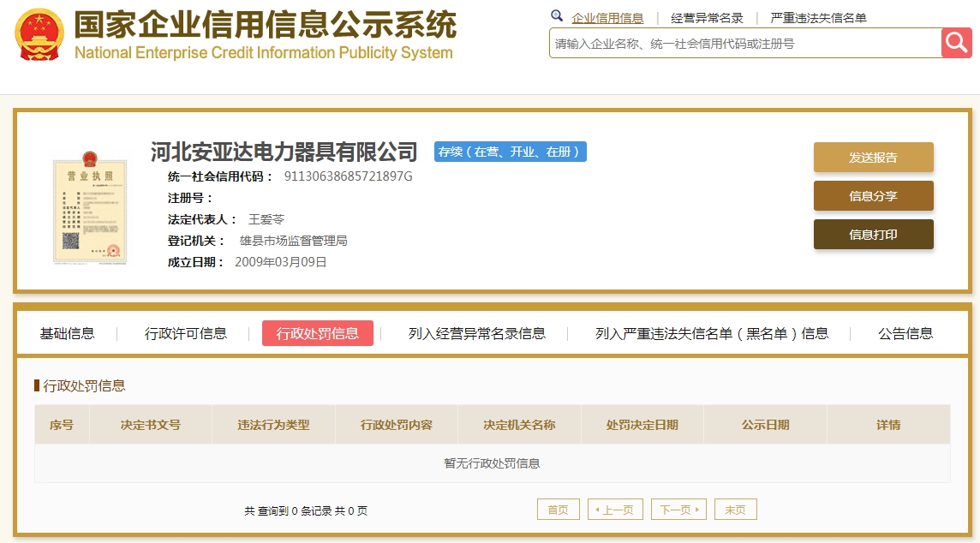Focus the enterprise name search input field
The height and width of the screenshot is (543, 980).
[745, 43]
